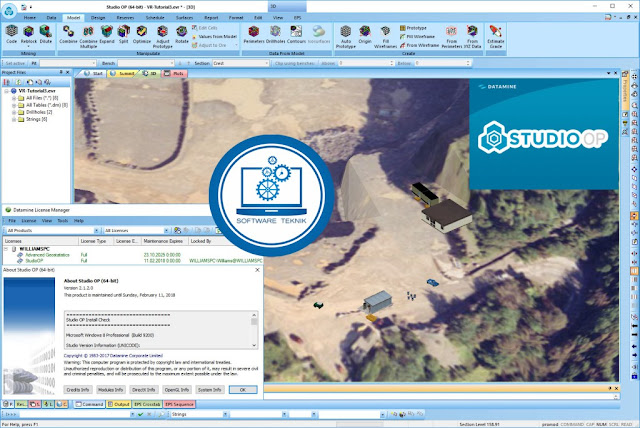Create model From XYZ Data
Image resolution: width=640 pixels, height=428 pixels.
(x=472, y=37)
